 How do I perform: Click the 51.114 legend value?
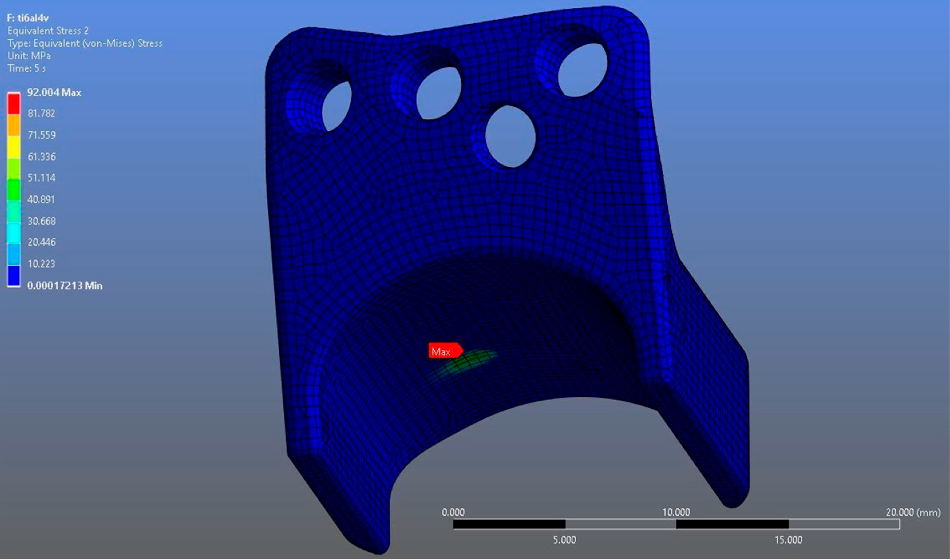[x=41, y=178]
